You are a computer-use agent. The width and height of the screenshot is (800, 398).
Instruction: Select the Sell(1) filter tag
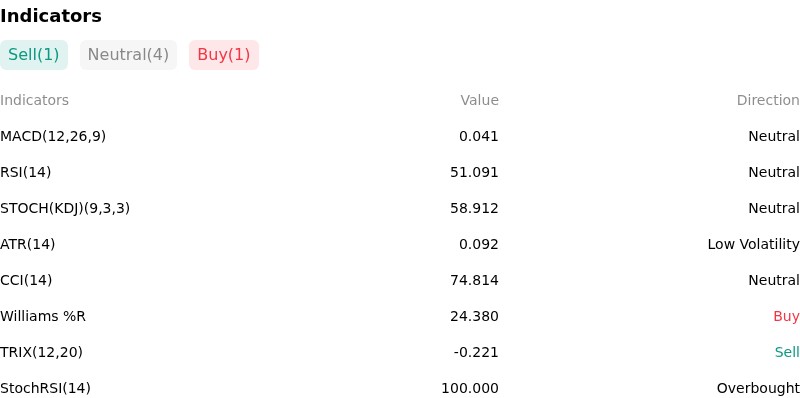click(34, 55)
